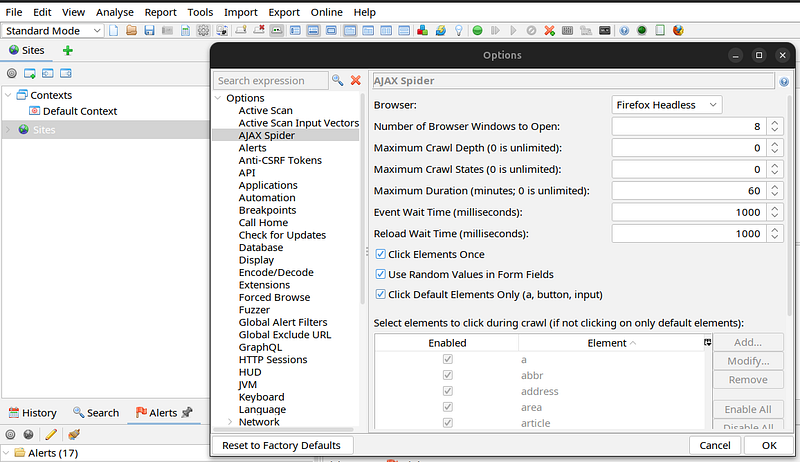
Task: Launch the browser with the Firefox icon
Action: 678,31
